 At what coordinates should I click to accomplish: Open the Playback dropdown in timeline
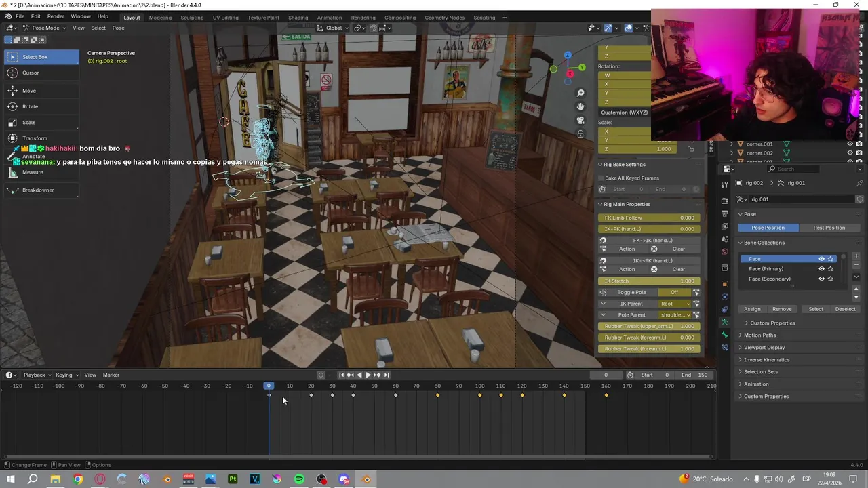point(37,375)
